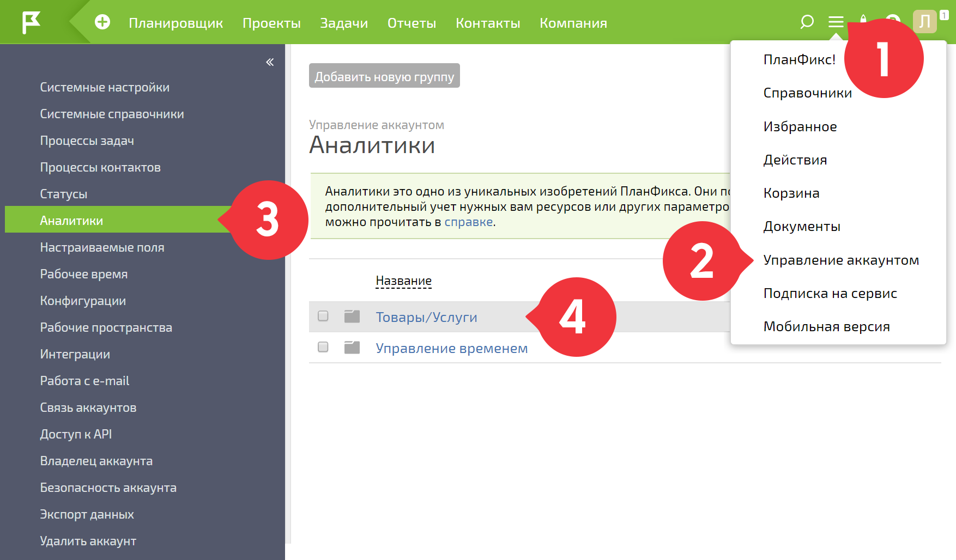Tick the checkbox for Товары/Услуги
The image size is (956, 560).
[x=323, y=316]
